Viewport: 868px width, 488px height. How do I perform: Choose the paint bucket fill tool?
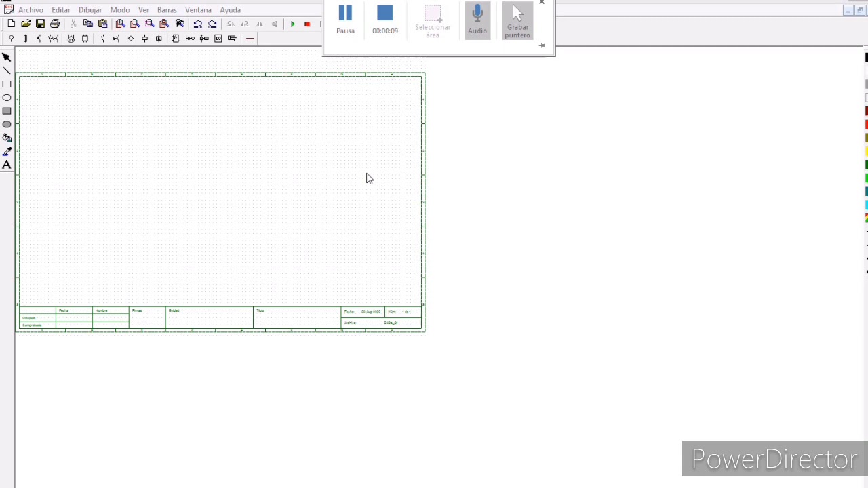pyautogui.click(x=7, y=138)
